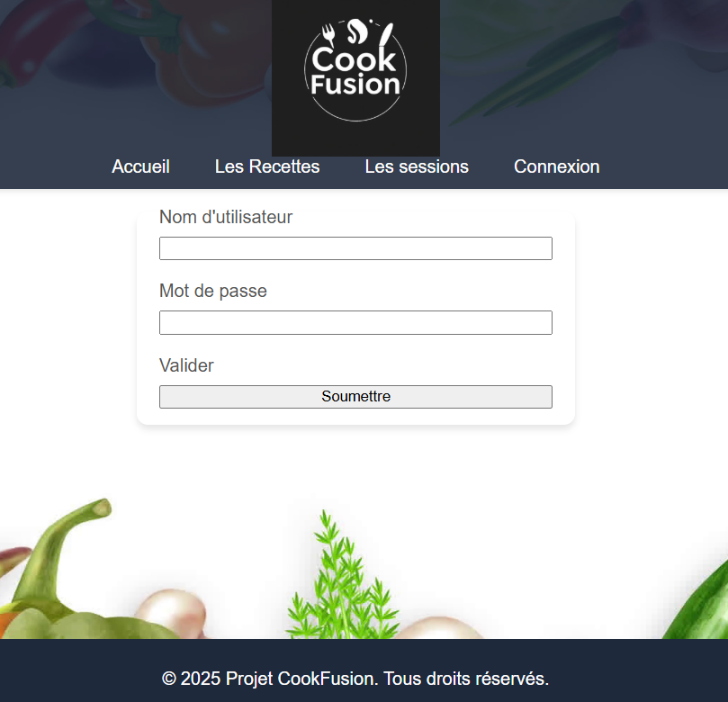Screen dimensions: 728x702
Task: Open the Connexion link
Action: point(557,166)
